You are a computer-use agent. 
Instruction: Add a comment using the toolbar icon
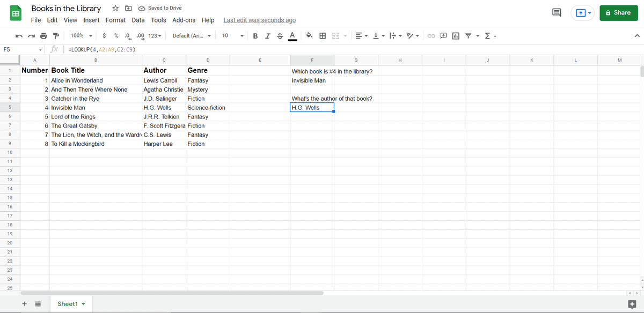coord(443,36)
